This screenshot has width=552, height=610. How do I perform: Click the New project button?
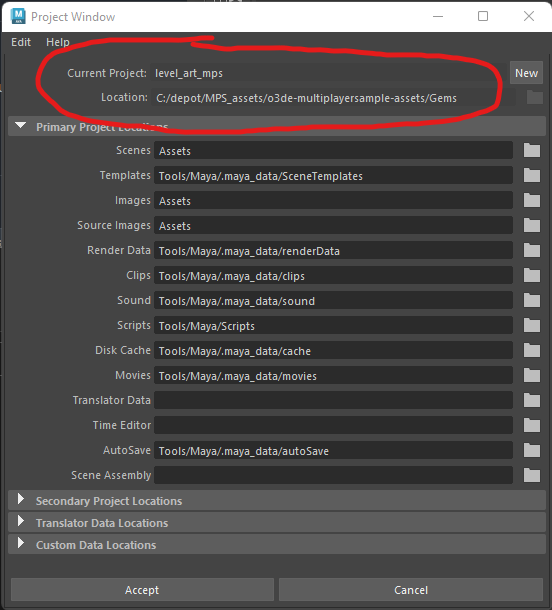click(x=526, y=73)
